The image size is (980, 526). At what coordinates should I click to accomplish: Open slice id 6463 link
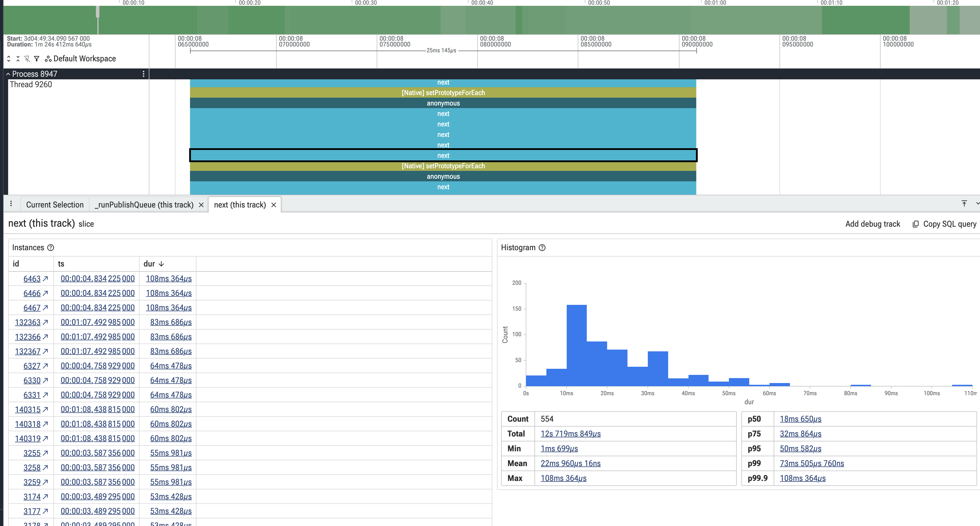[32, 278]
